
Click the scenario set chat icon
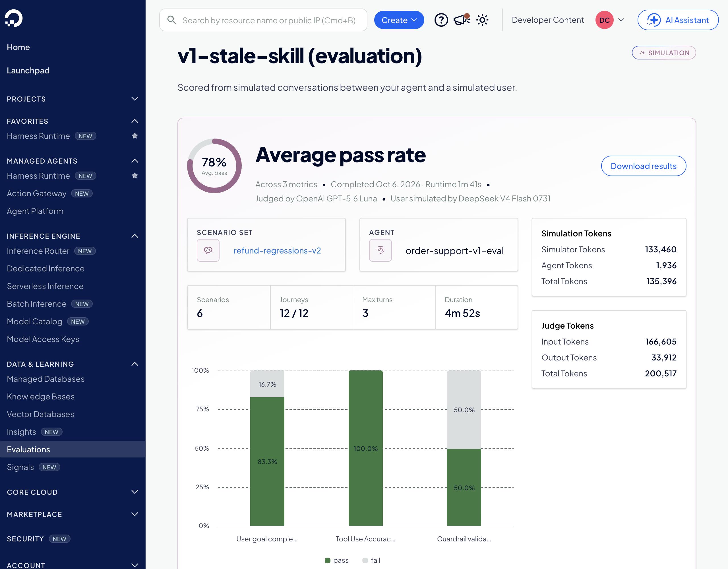click(x=208, y=250)
